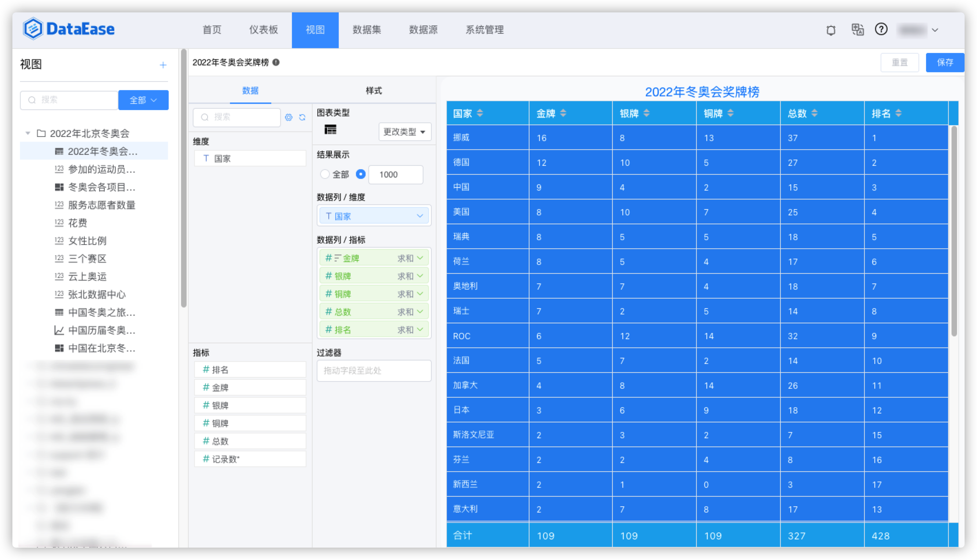Select the 1000 rows radio button
The image size is (977, 560).
(x=360, y=174)
